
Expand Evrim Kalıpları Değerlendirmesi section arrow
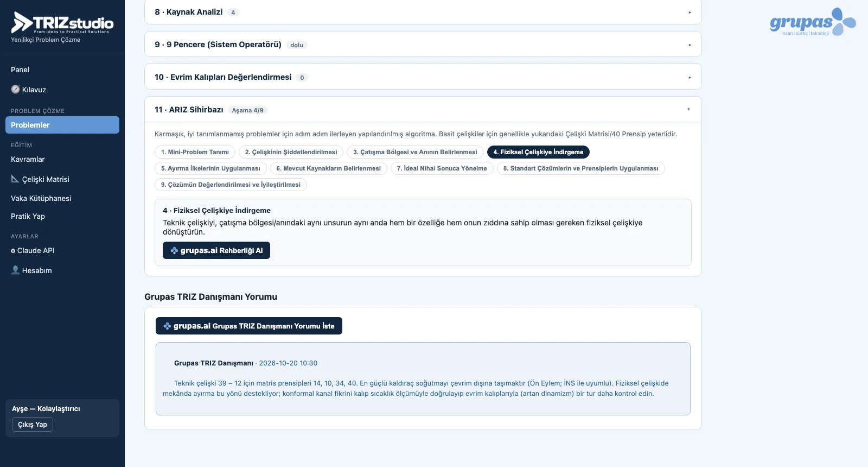[690, 77]
